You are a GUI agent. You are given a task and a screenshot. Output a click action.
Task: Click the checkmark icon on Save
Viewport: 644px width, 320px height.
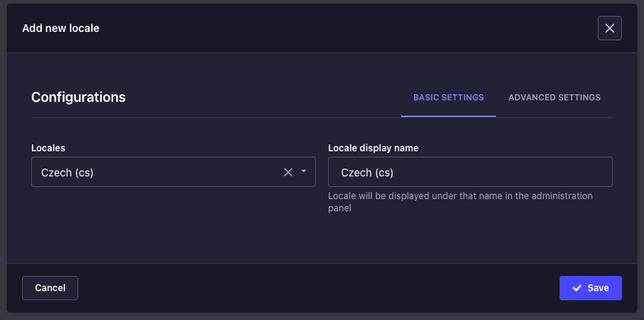tap(577, 288)
